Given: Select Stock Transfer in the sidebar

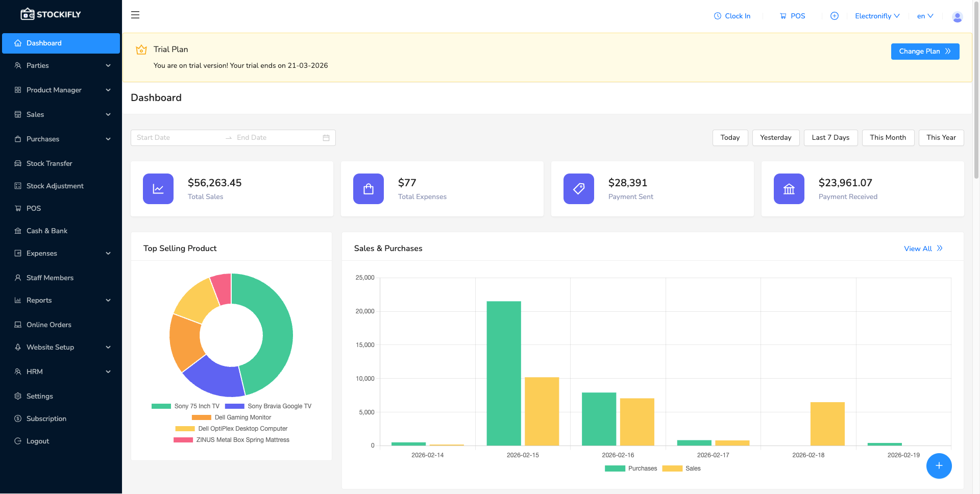Looking at the screenshot, I should coord(50,163).
